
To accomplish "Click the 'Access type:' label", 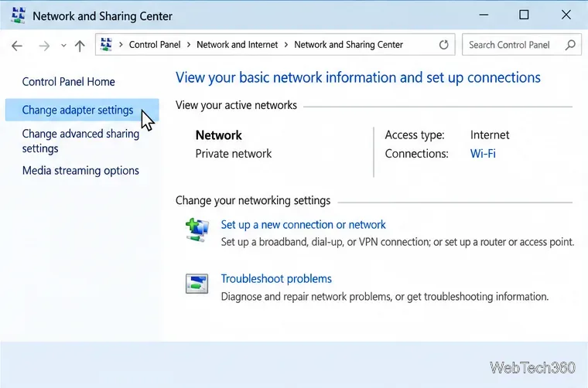I will tap(415, 134).
